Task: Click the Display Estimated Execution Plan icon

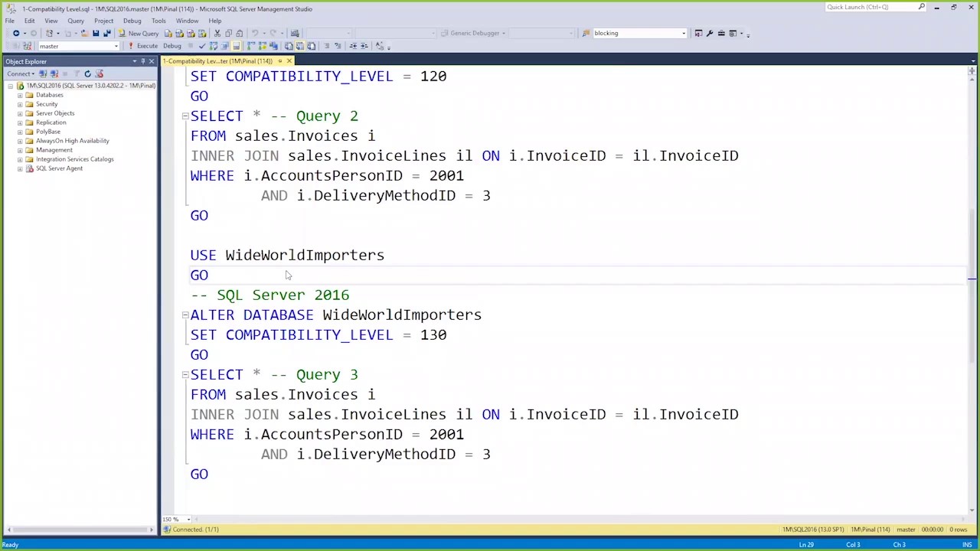Action: click(x=213, y=46)
